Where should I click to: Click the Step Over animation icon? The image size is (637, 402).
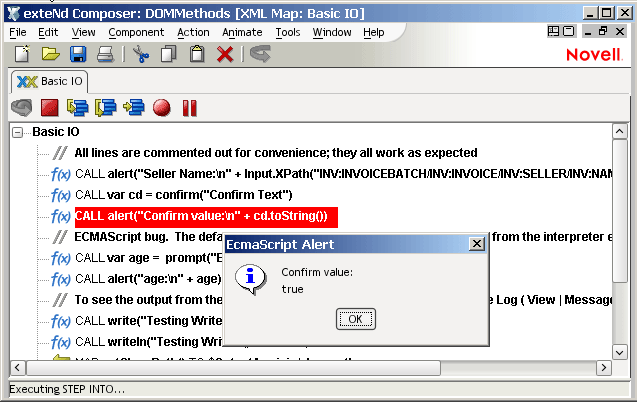[106, 108]
